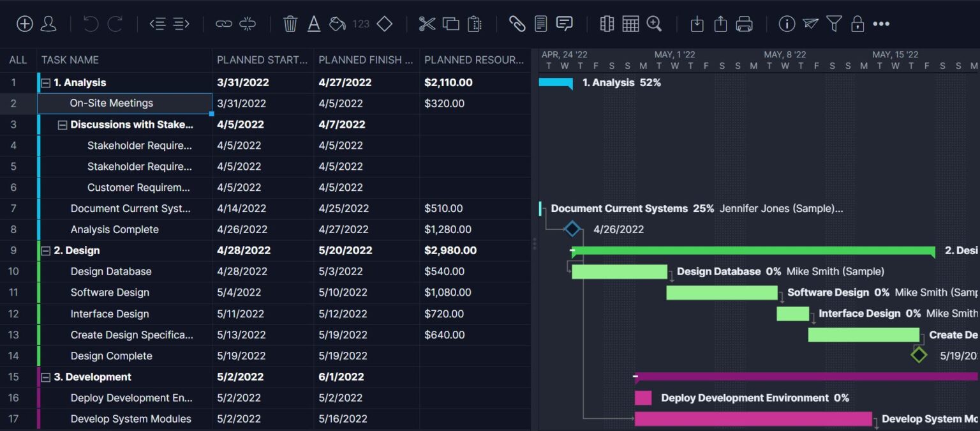Open the filter funnel icon
Image resolution: width=980 pixels, height=431 pixels.
pyautogui.click(x=833, y=24)
